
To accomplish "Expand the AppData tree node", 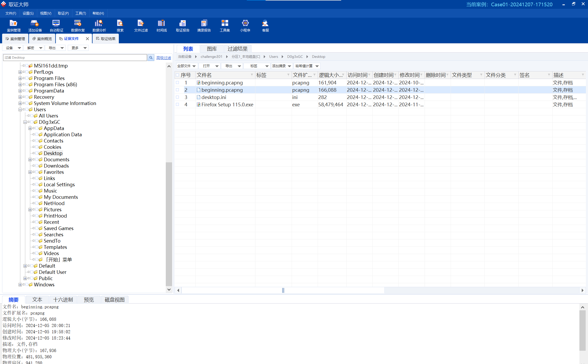I will pyautogui.click(x=30, y=128).
